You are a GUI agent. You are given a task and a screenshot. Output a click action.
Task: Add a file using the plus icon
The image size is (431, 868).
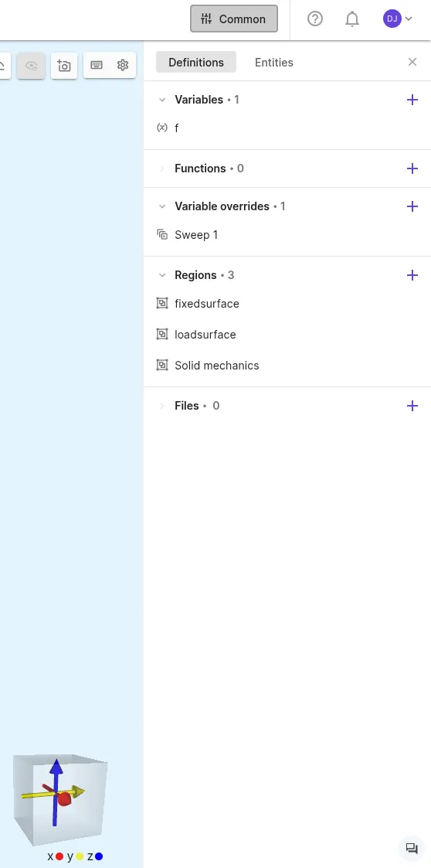click(412, 406)
